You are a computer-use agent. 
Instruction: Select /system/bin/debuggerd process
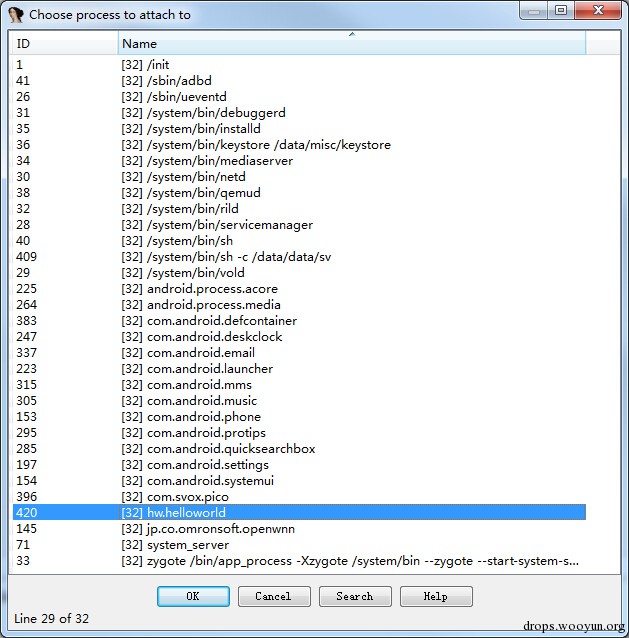pyautogui.click(x=299, y=113)
